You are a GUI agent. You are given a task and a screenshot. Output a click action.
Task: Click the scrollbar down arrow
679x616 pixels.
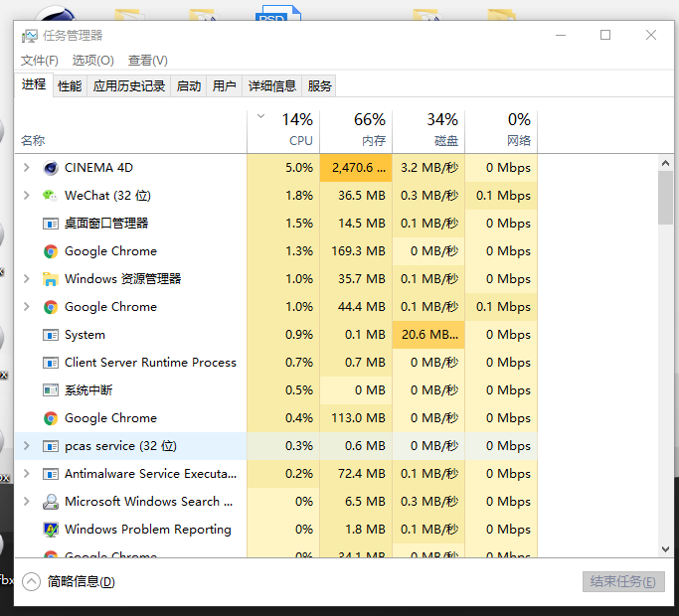pos(665,548)
